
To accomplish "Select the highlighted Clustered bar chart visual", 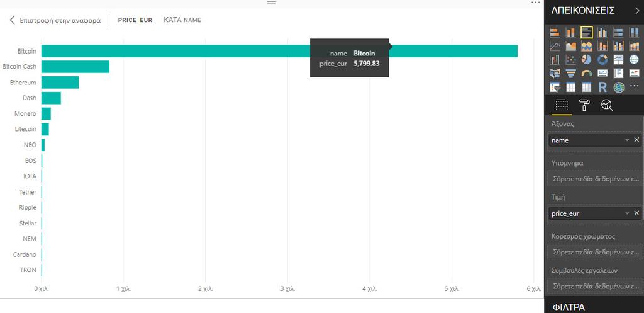I will tap(587, 33).
